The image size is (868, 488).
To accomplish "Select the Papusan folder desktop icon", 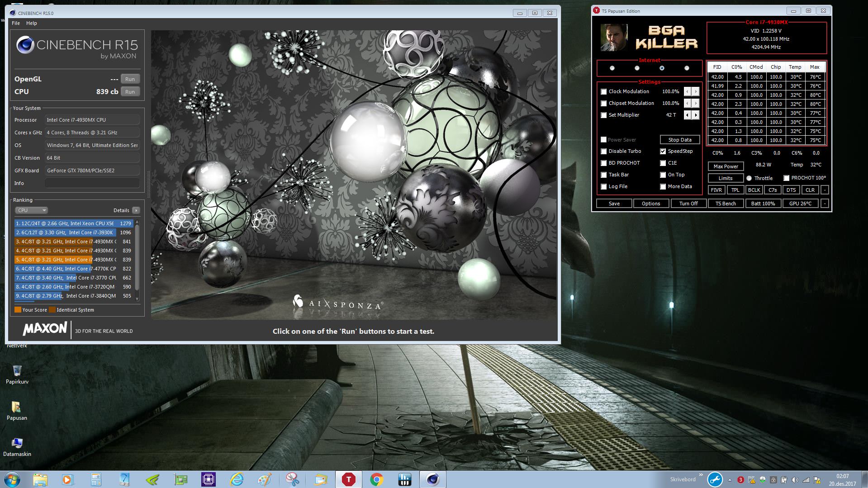I will pyautogui.click(x=17, y=411).
